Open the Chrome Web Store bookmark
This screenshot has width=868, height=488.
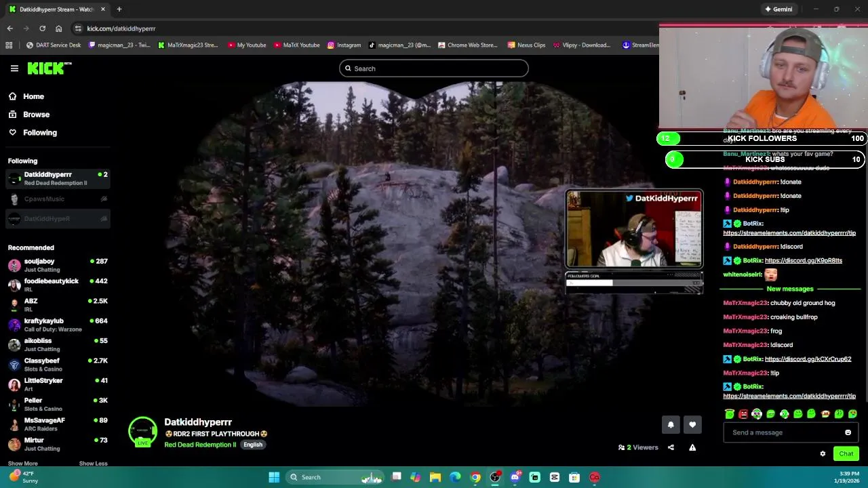[x=468, y=45]
